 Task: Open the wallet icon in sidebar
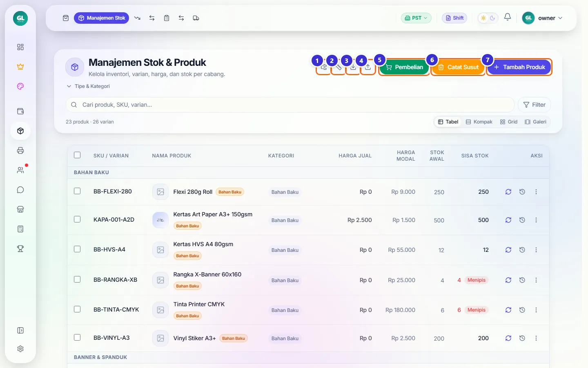point(20,111)
